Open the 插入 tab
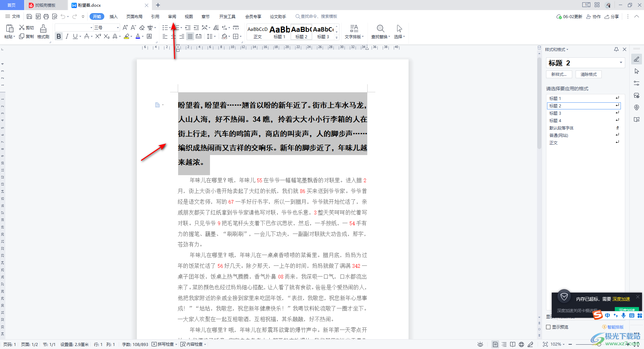The height and width of the screenshot is (349, 644). click(114, 16)
